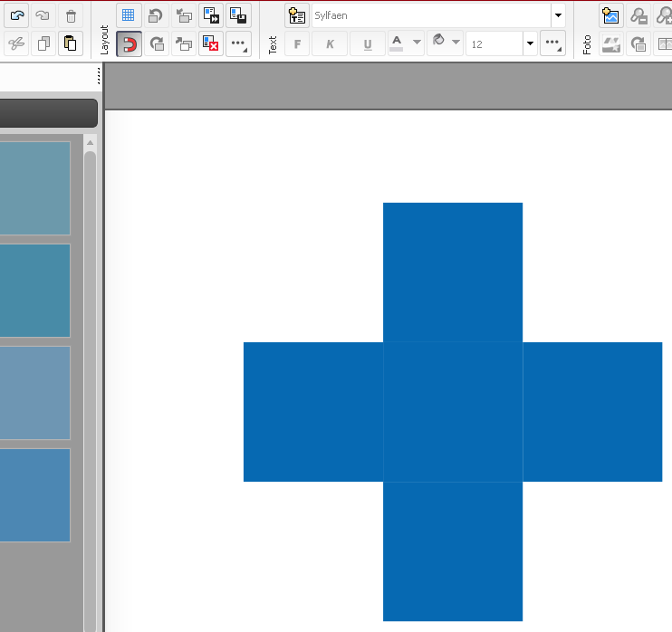Open the font size dropdown arrow

530,43
